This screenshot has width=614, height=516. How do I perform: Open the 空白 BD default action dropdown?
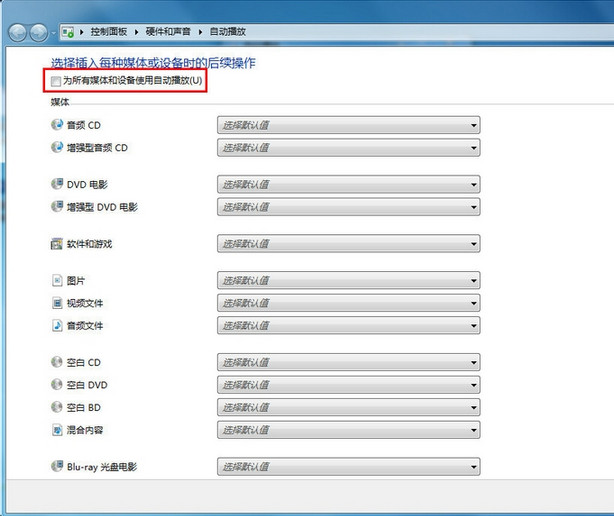(x=349, y=408)
